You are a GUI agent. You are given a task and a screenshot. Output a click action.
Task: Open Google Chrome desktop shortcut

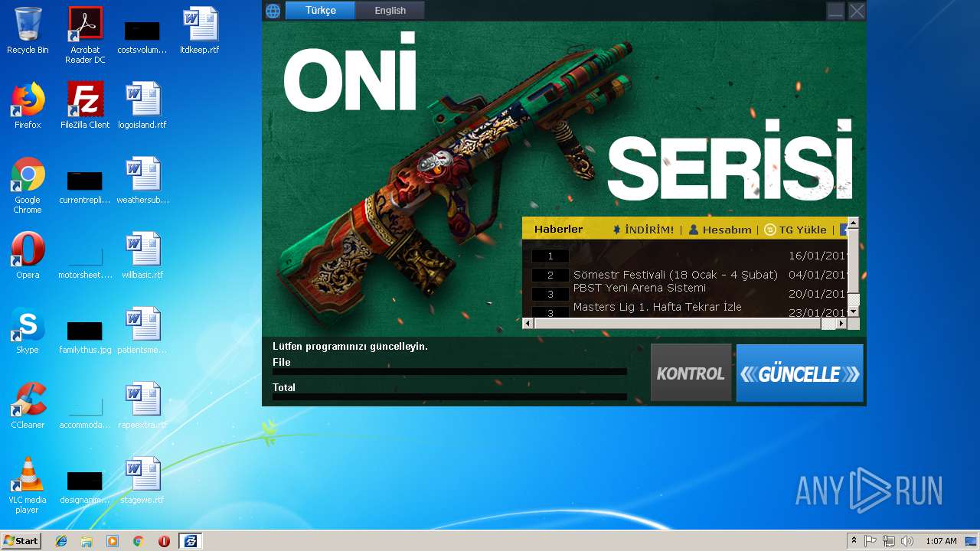(28, 185)
